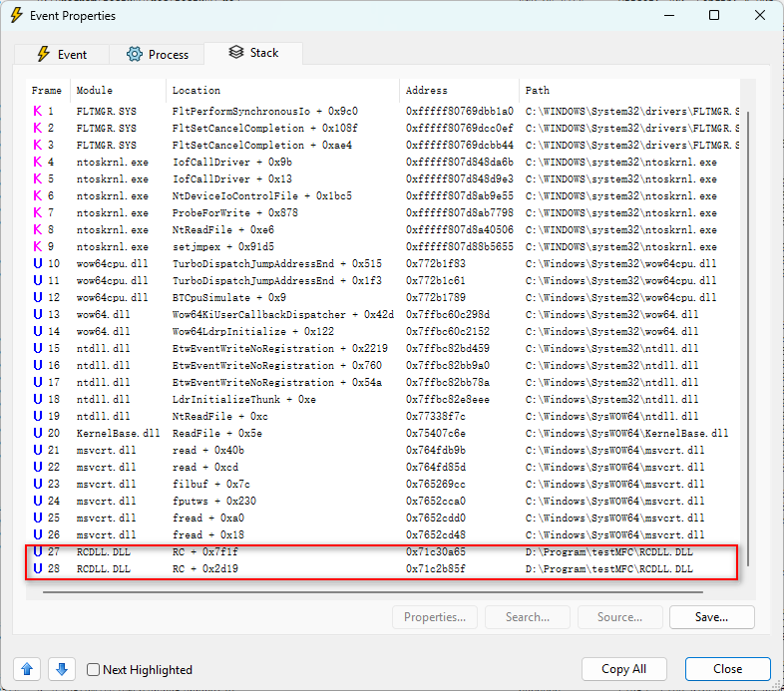Click the Event Properties lightning title icon
Screen dimensions: 784x691
tap(17, 16)
